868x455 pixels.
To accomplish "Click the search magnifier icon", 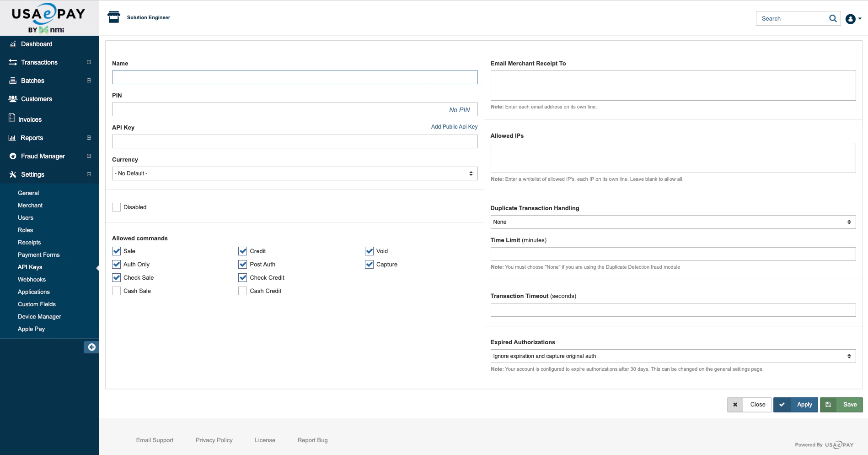I will (833, 18).
